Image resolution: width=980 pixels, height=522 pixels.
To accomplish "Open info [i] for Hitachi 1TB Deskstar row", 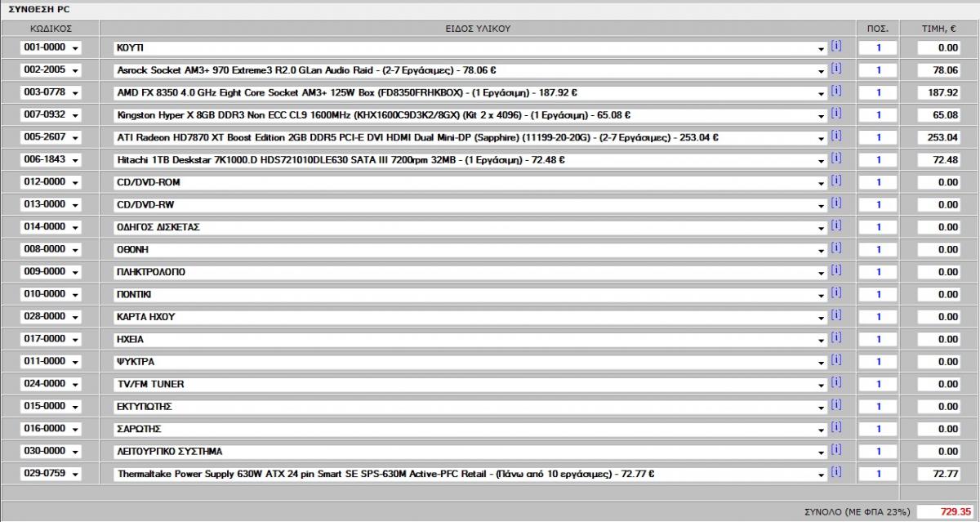I will click(x=835, y=158).
